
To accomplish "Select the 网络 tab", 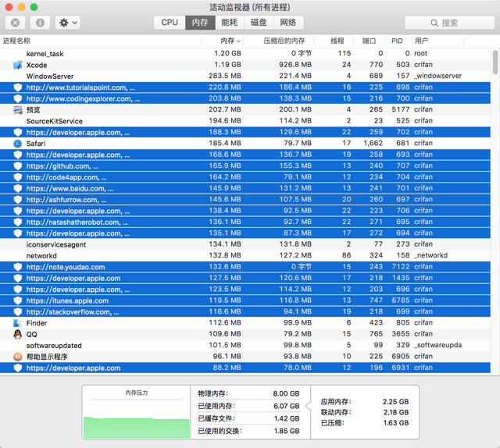I will pyautogui.click(x=288, y=23).
